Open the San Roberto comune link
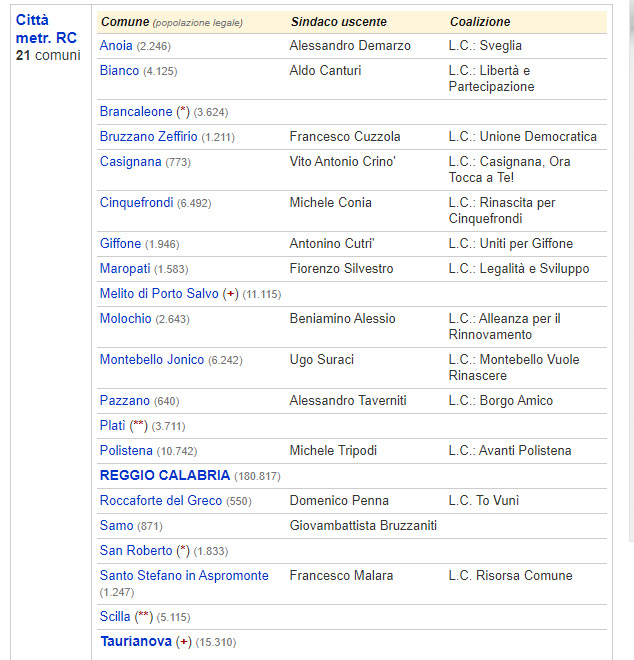Screen dimensions: 634x660 click(136, 551)
